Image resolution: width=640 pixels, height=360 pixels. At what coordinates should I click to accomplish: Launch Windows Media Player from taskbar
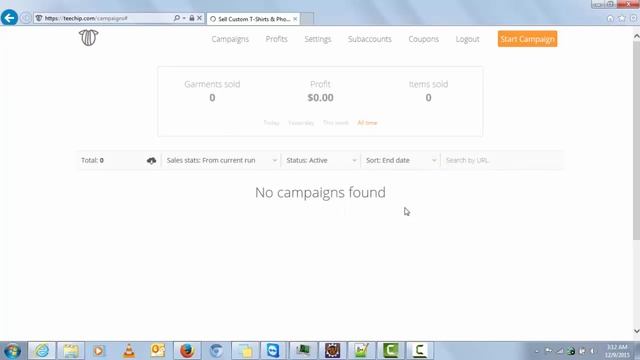pyautogui.click(x=99, y=351)
